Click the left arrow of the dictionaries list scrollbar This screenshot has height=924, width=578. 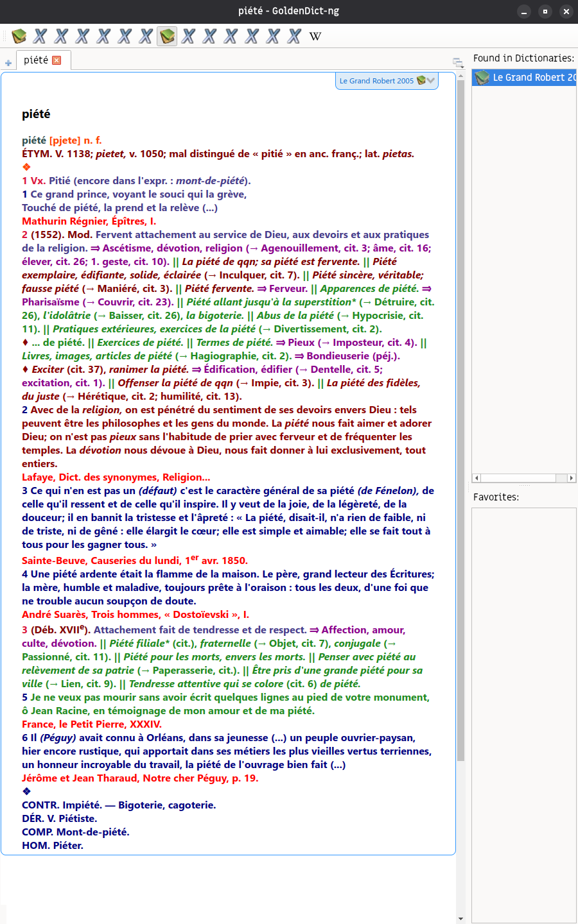(x=476, y=478)
